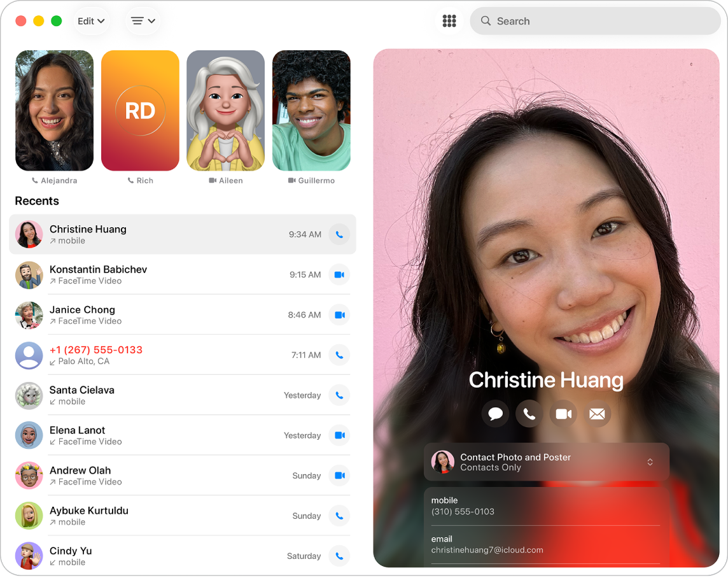Select the Recents entry for Elena Lanot
Image resolution: width=728 pixels, height=578 pixels.
[x=159, y=435]
